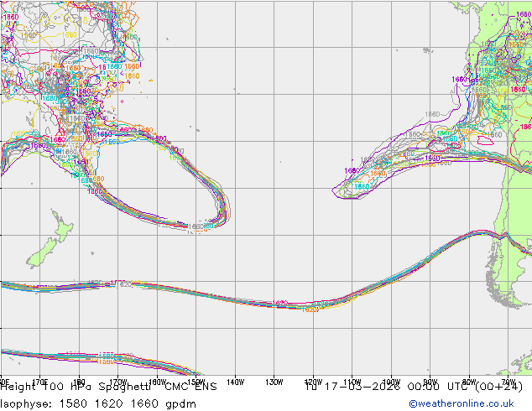
Task: Click the 130W longitude label
Action: pos(274,382)
